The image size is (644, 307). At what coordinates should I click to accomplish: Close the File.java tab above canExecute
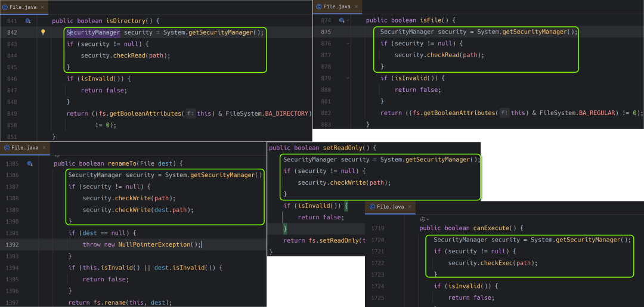tap(410, 207)
